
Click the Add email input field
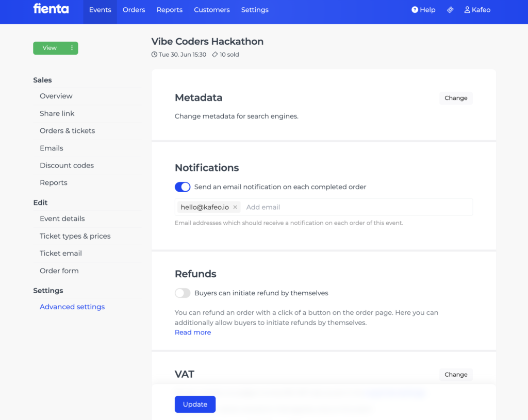[358, 207]
